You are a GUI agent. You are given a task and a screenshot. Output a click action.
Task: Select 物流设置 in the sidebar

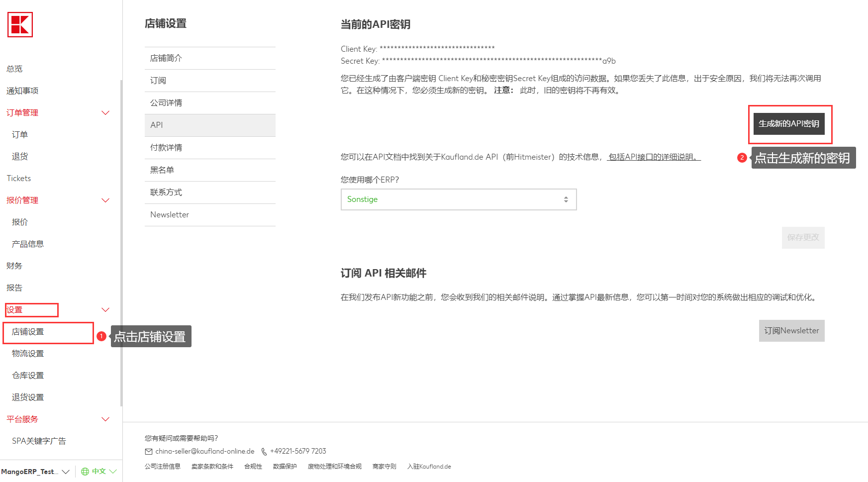tap(28, 354)
